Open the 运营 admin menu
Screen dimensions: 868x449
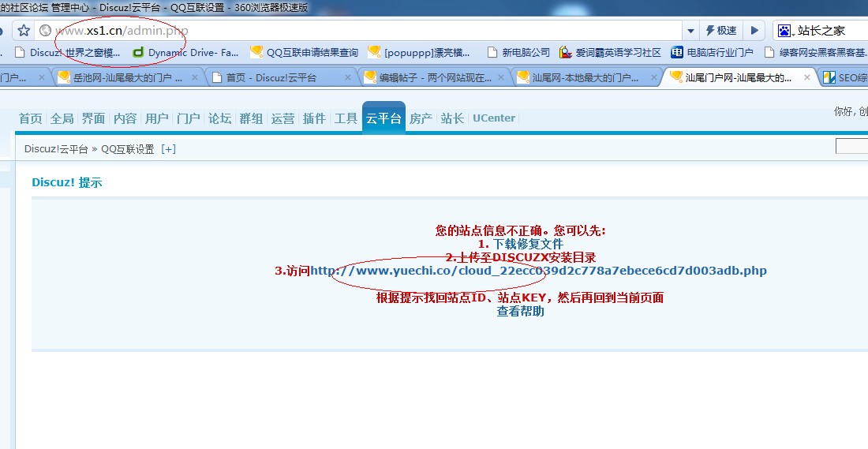282,118
